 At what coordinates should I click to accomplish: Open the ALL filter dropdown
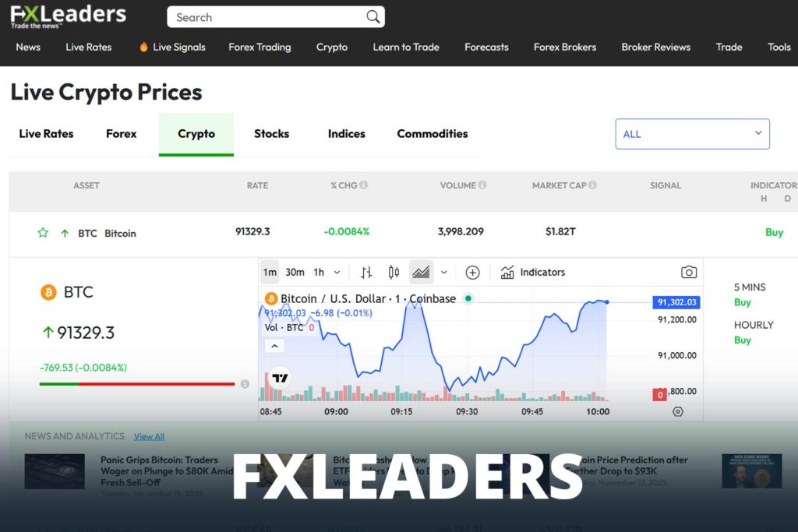[x=691, y=133]
